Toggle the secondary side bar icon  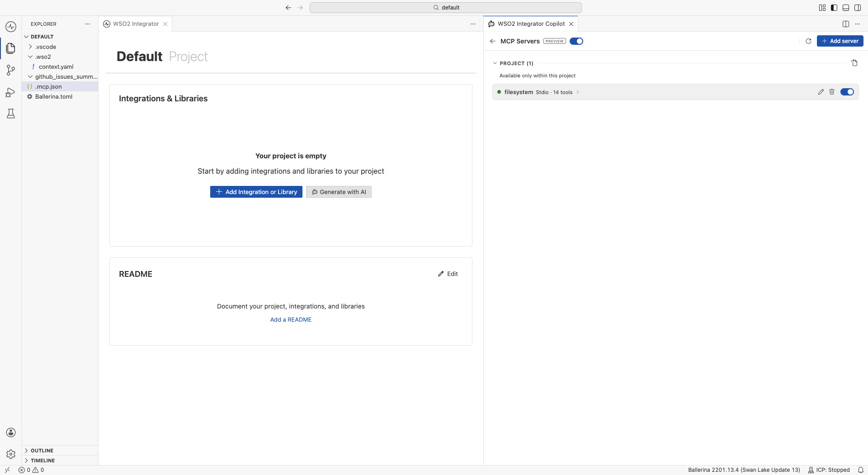coord(858,8)
